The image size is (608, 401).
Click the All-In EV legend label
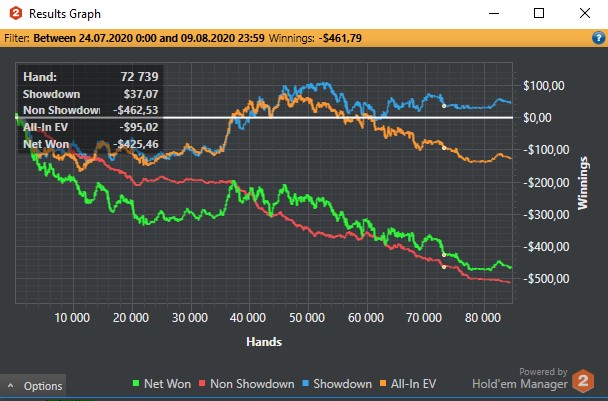point(413,384)
